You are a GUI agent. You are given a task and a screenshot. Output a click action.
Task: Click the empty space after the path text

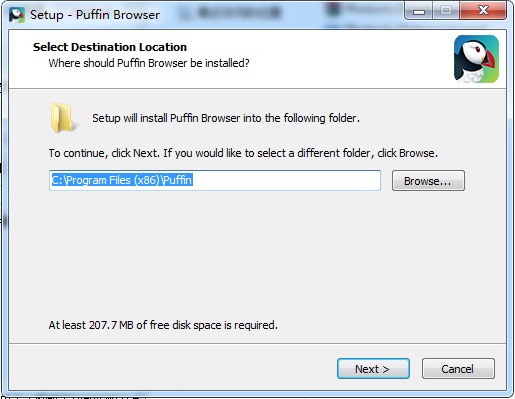click(287, 180)
